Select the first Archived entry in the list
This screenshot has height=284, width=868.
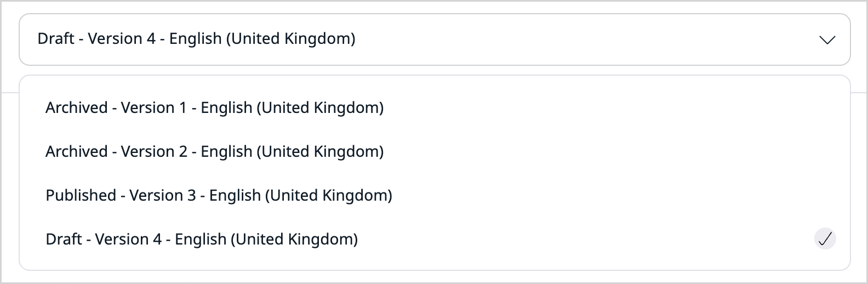point(214,107)
